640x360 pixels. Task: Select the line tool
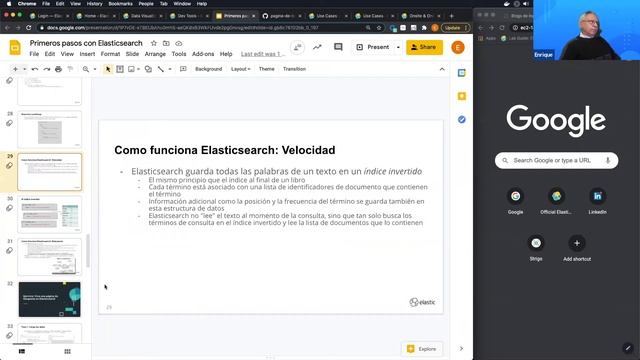(161, 69)
